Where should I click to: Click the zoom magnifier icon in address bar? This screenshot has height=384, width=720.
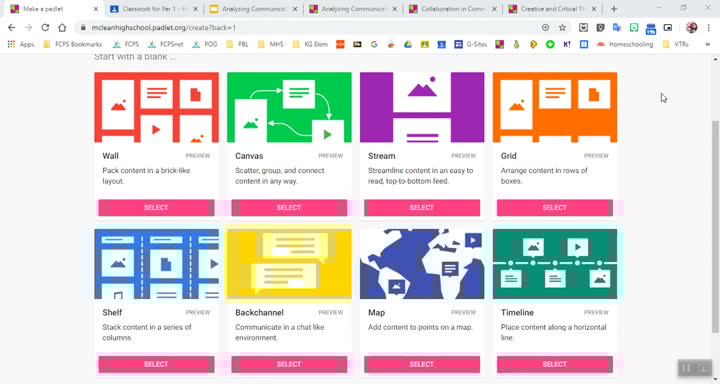coord(545,28)
